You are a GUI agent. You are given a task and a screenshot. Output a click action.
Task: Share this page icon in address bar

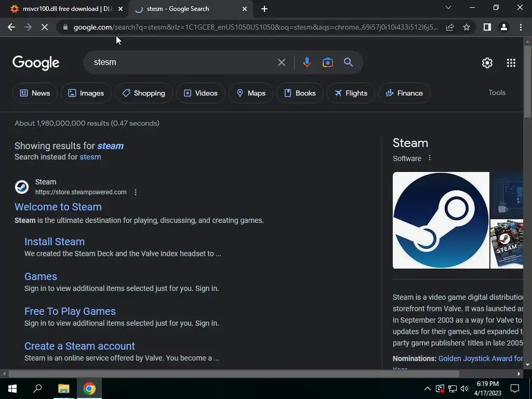450,27
